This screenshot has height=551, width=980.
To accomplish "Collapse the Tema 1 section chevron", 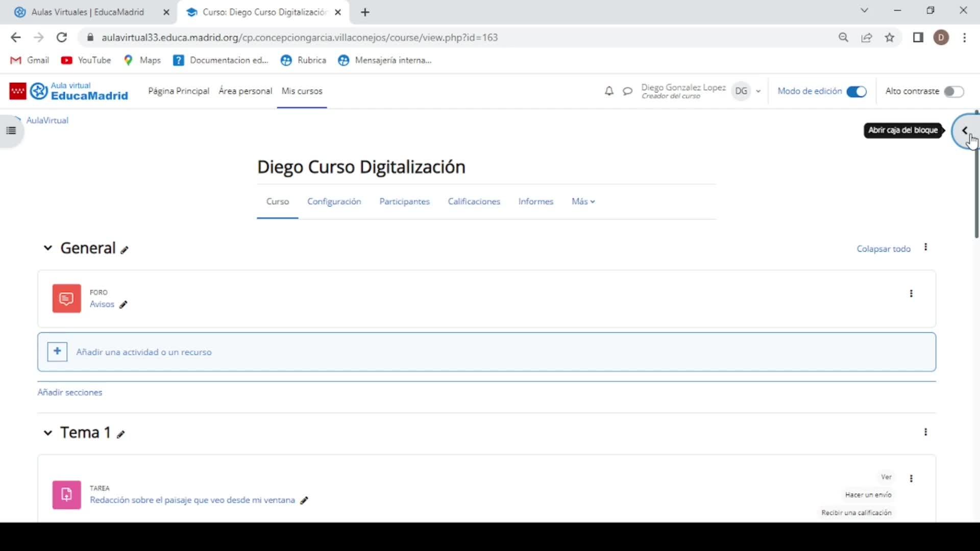I will click(x=48, y=433).
